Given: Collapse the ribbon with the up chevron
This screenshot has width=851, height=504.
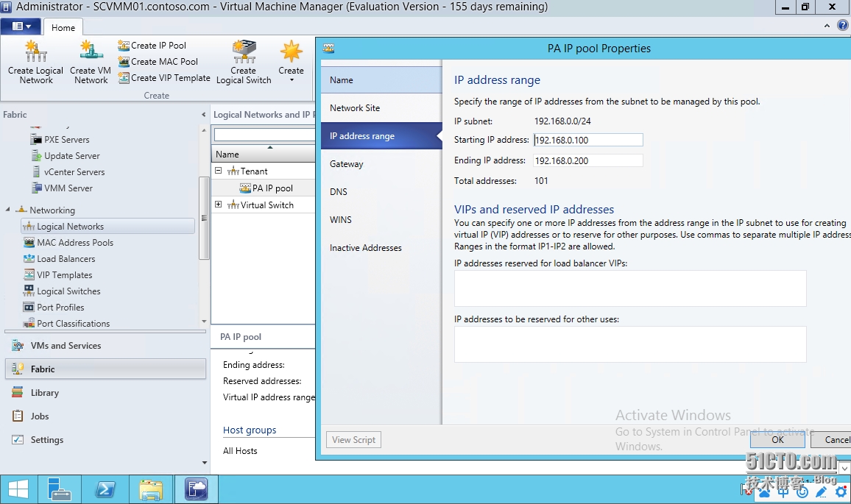Looking at the screenshot, I should click(827, 26).
